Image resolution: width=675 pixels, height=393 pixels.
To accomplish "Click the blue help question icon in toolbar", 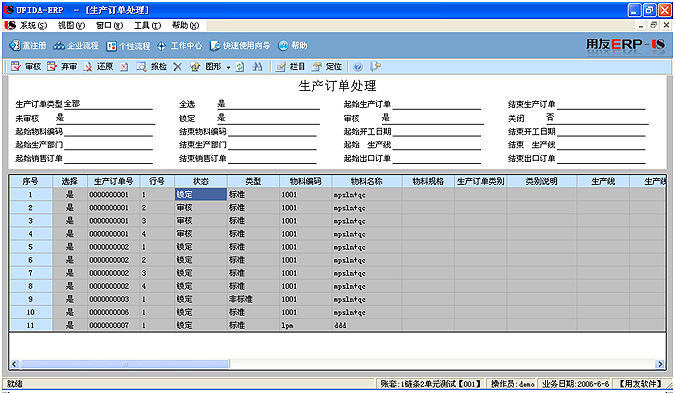I will click(x=358, y=67).
